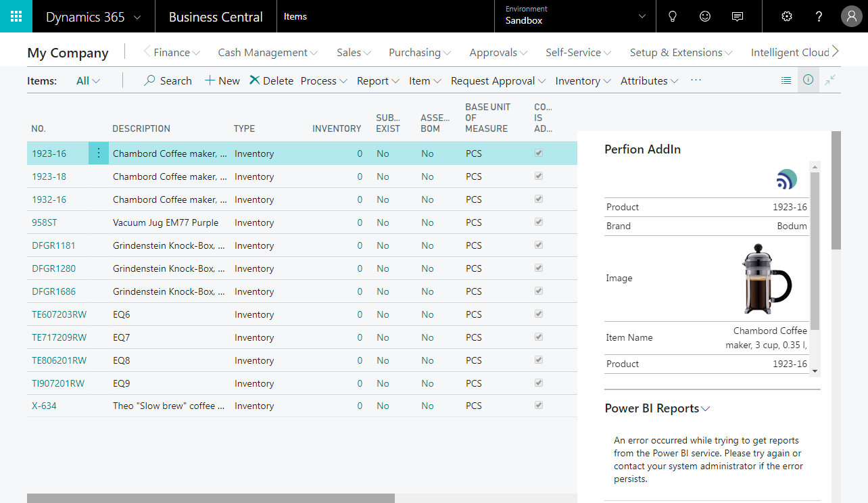The width and height of the screenshot is (868, 503).
Task: Select the Theo "Slow brew" coffee description
Action: [170, 406]
